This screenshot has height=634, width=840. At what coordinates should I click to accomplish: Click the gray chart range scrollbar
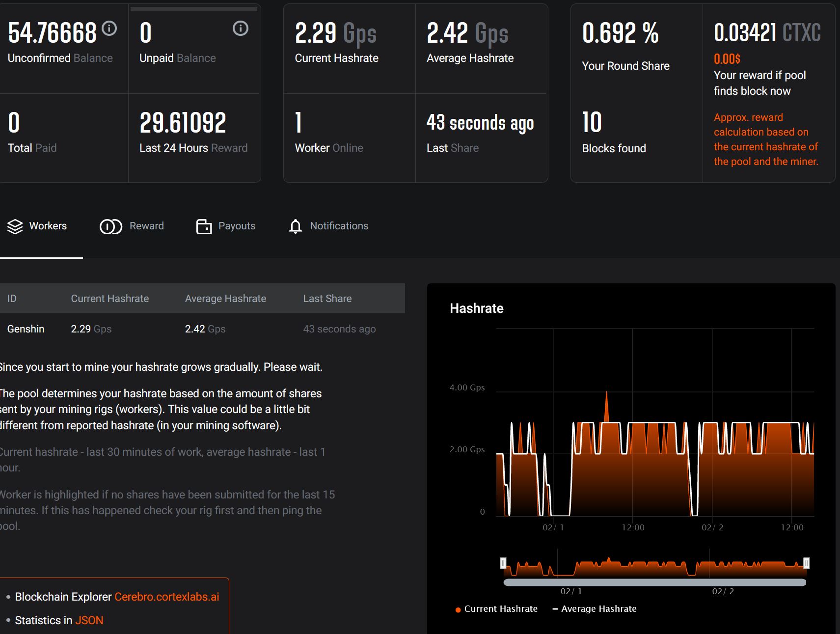click(x=654, y=582)
